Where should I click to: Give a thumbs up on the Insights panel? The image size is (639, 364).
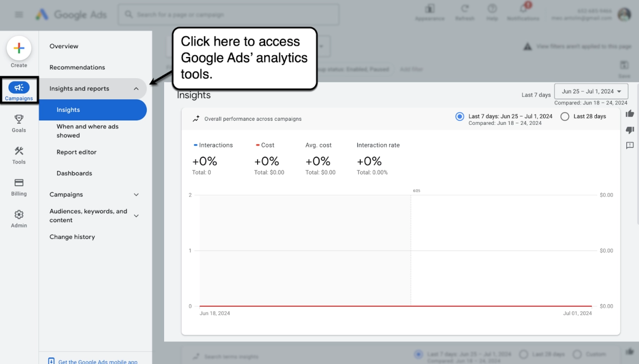[x=629, y=113]
